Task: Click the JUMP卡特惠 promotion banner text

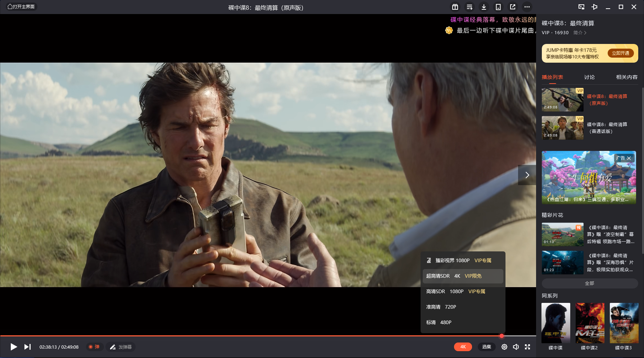Action: click(x=572, y=53)
